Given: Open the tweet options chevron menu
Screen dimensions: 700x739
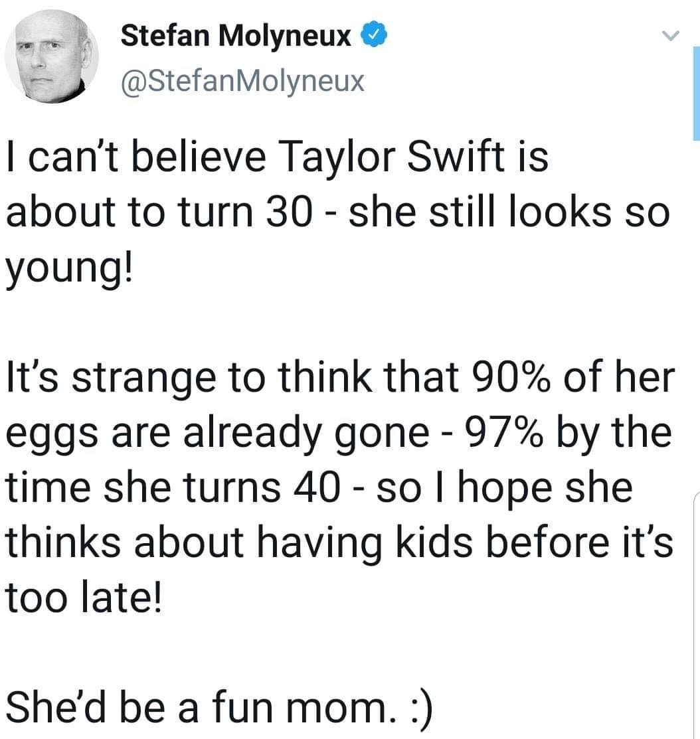Looking at the screenshot, I should click(673, 36).
